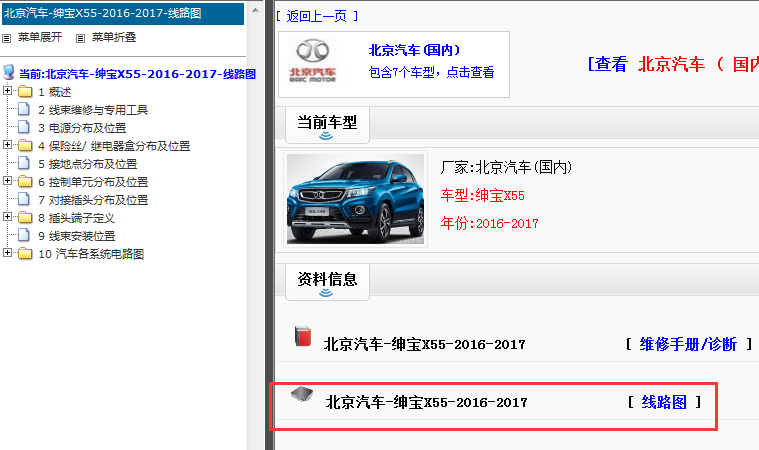This screenshot has width=759, height=450.
Task: Click the tree root 当前:北京汽车-绅宝X55-2016-2017-线路图
Action: [x=137, y=74]
